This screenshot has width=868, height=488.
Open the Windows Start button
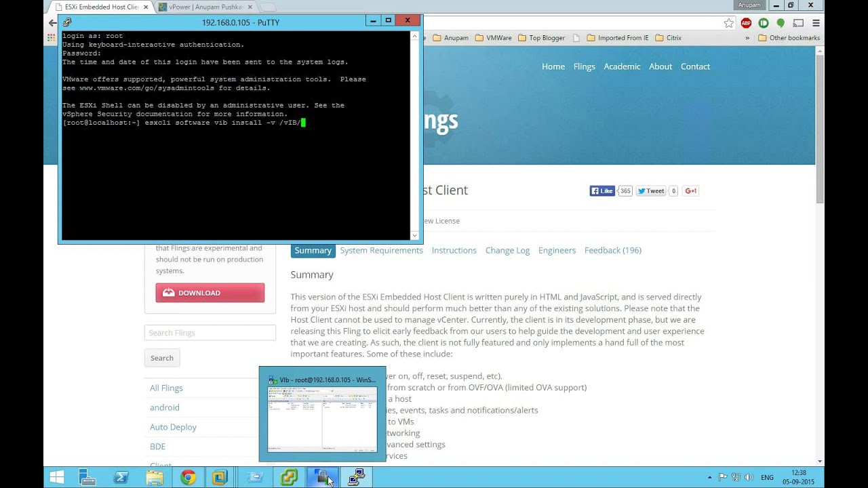coord(57,478)
